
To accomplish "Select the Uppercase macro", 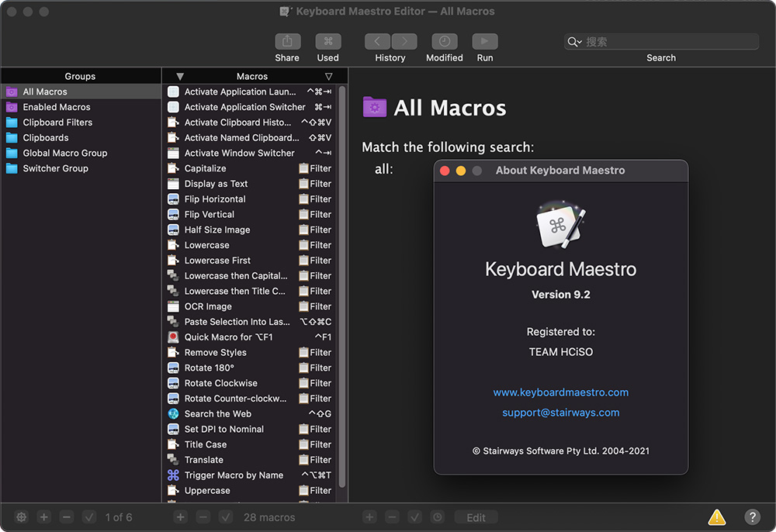I will 250,490.
